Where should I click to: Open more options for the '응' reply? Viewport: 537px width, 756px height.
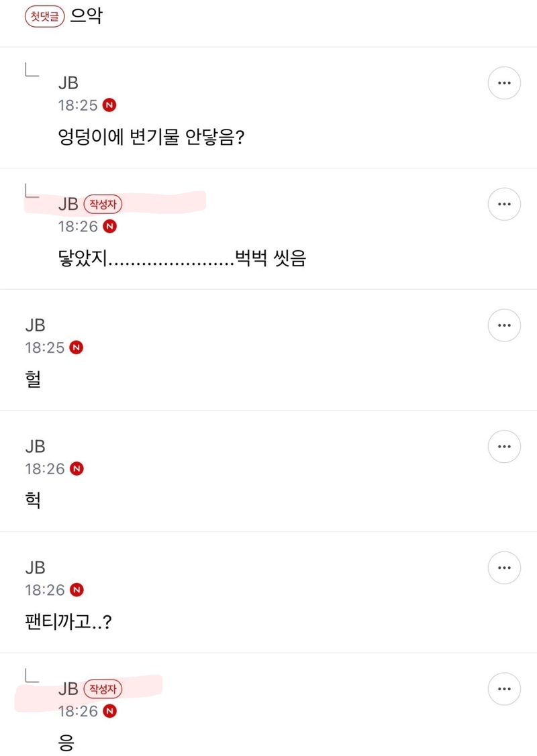(x=504, y=689)
